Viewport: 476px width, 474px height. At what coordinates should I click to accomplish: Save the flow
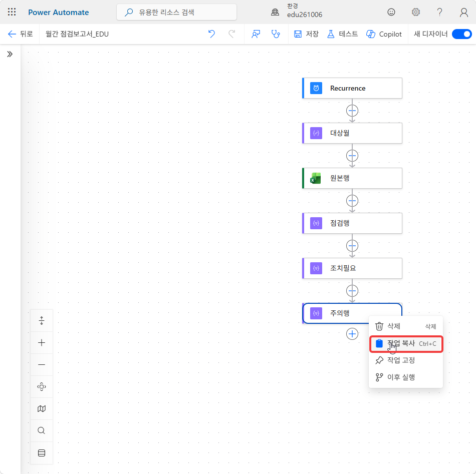click(x=306, y=34)
